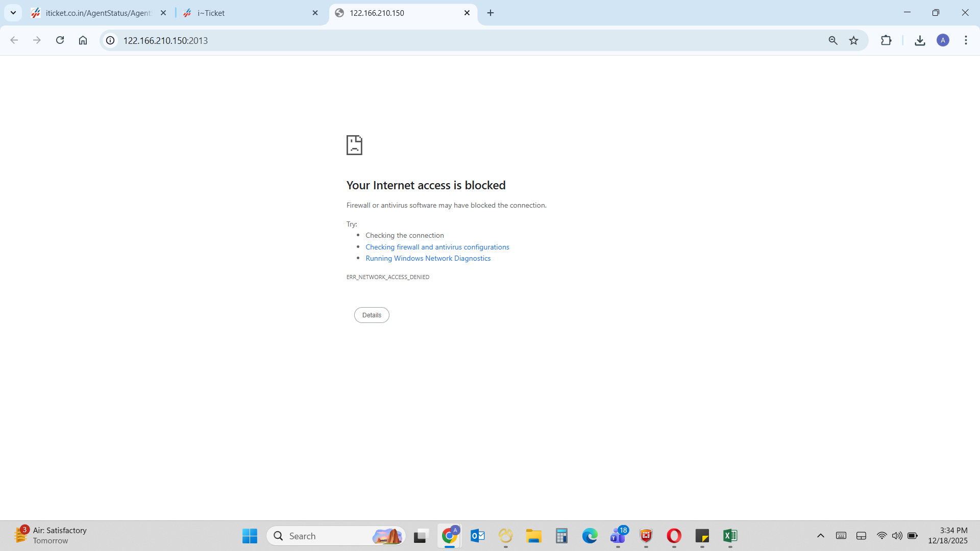This screenshot has height=551, width=980.
Task: Open Chrome three-dot menu
Action: [x=966, y=40]
